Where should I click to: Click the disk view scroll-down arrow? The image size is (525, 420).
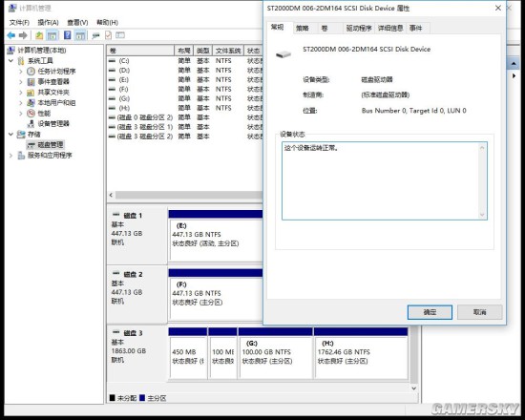click(x=414, y=388)
